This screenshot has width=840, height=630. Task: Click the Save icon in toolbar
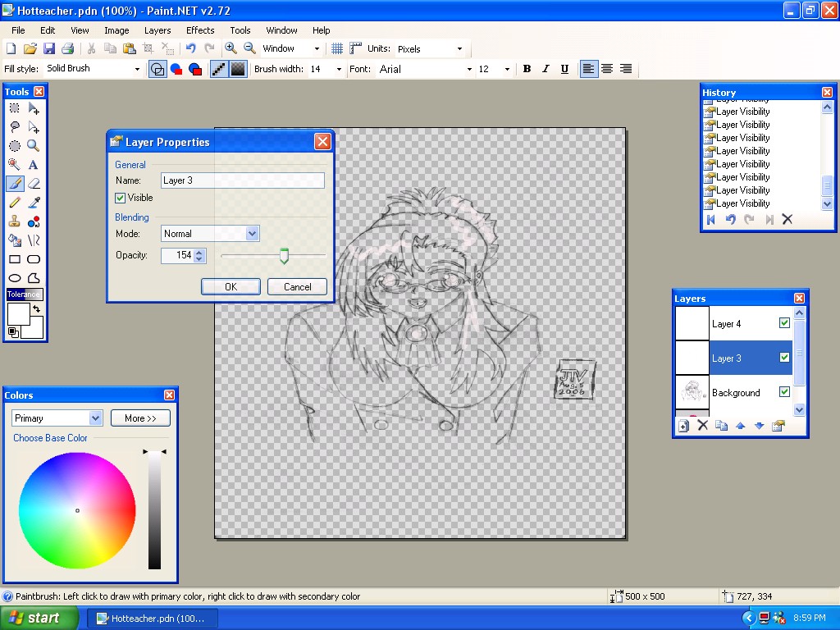[x=48, y=48]
